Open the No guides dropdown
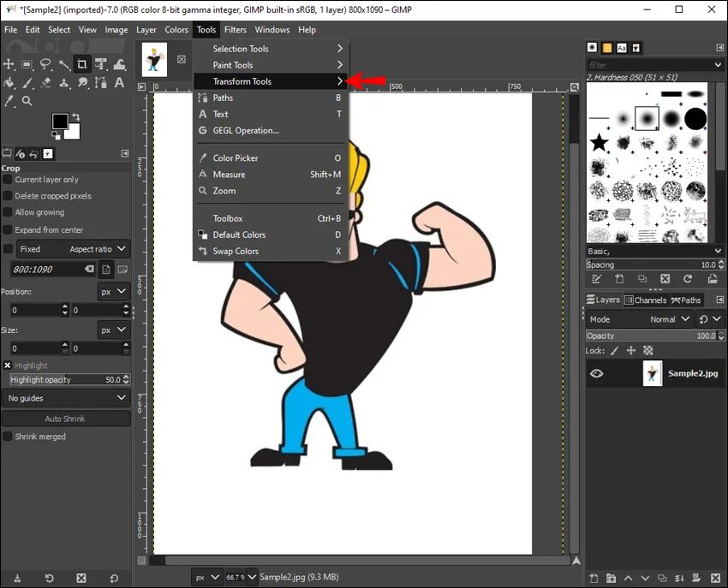This screenshot has height=588, width=728. [x=66, y=398]
